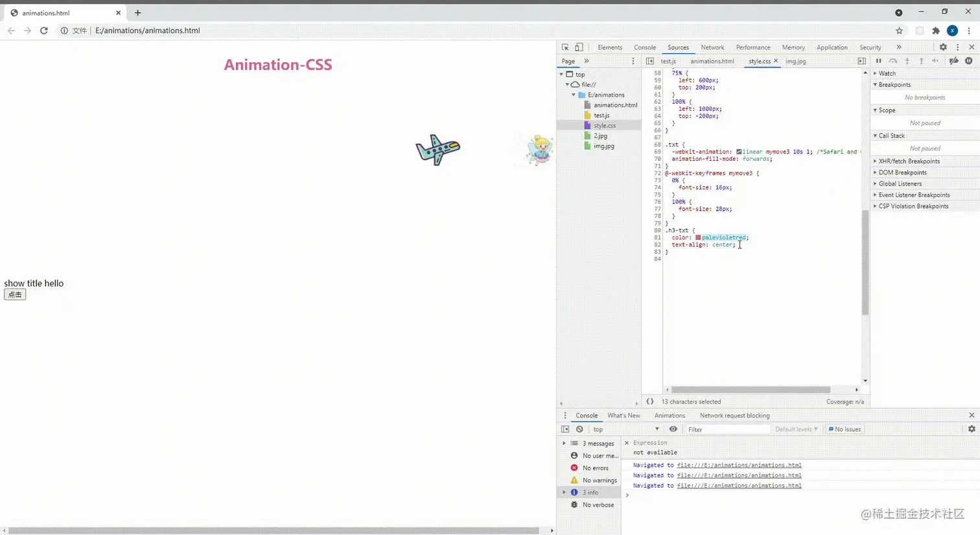Select animations.html in the file tree
Image resolution: width=980 pixels, height=535 pixels.
[615, 105]
